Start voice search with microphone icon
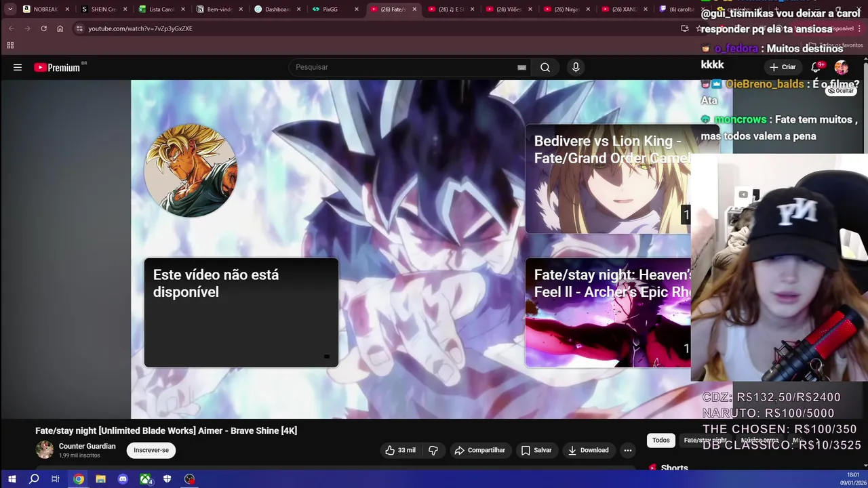 point(576,67)
